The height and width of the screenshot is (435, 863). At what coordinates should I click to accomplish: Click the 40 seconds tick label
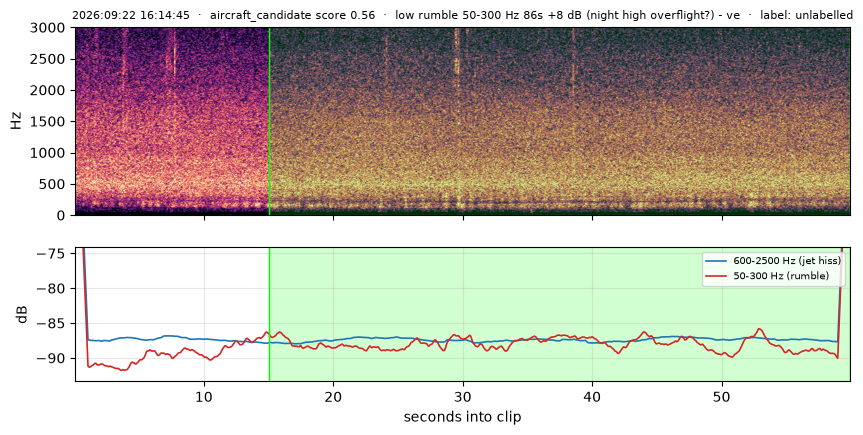tap(592, 396)
